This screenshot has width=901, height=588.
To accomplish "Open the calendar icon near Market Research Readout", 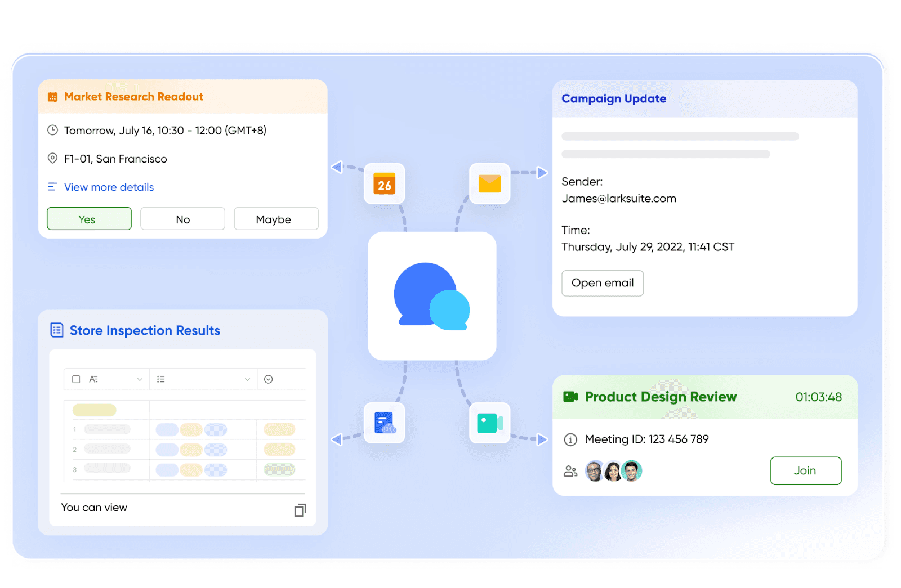I will [x=383, y=183].
